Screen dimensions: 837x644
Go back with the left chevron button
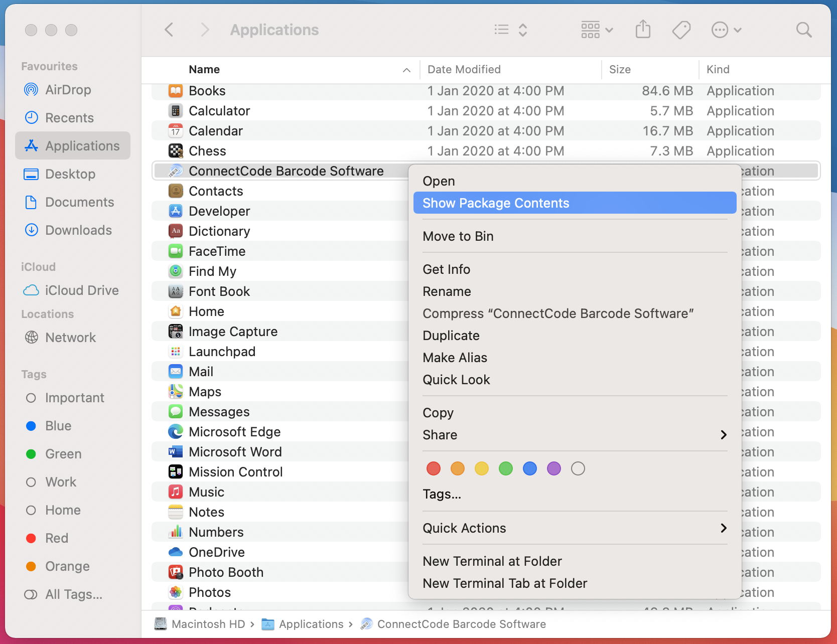click(169, 30)
